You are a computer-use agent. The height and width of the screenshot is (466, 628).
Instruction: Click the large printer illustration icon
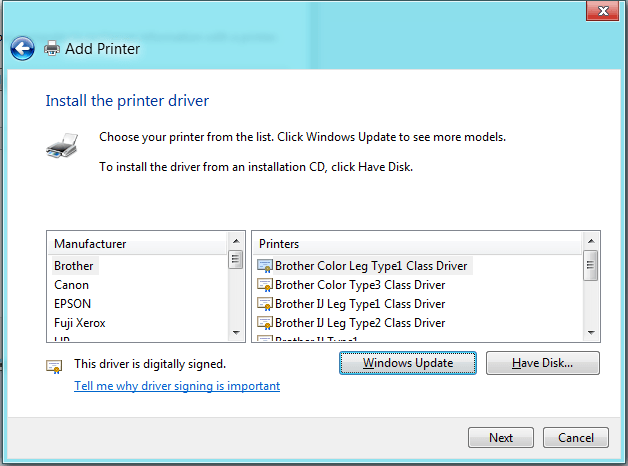[x=62, y=146]
